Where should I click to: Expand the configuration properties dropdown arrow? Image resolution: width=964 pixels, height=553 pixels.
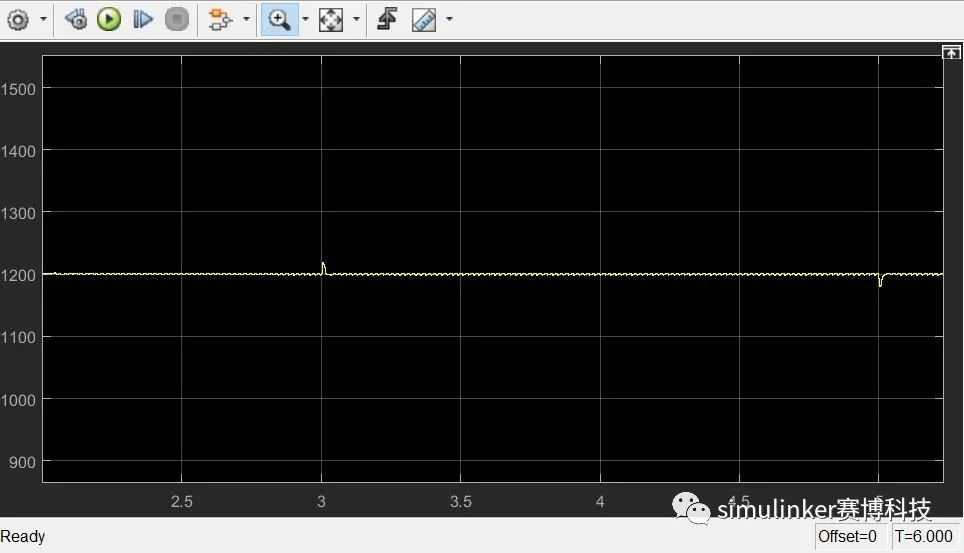click(x=43, y=19)
